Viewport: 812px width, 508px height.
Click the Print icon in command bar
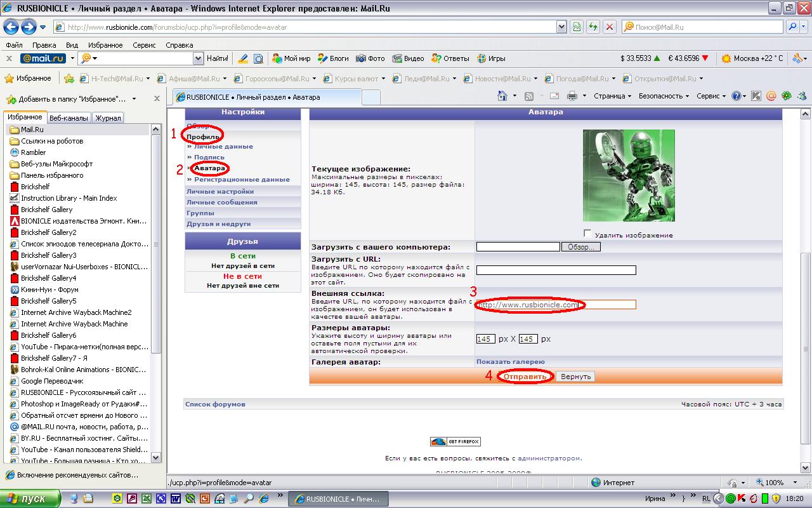[572, 96]
